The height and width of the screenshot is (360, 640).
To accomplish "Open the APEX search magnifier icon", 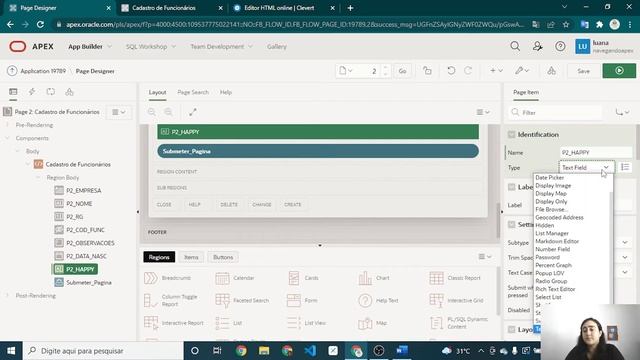I will coord(515,47).
